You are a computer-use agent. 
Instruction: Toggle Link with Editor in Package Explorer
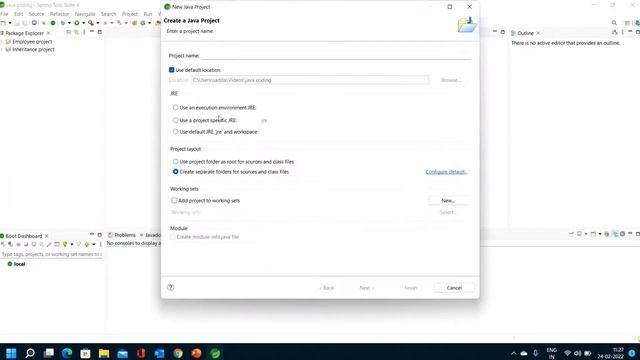[x=76, y=32]
